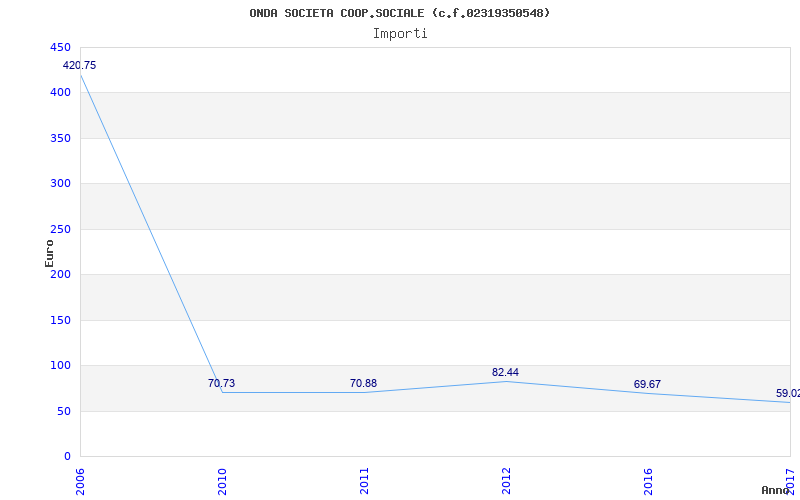Image resolution: width=800 pixels, height=500 pixels.
Task: Click the 300 y-axis tick label
Action: (60, 184)
